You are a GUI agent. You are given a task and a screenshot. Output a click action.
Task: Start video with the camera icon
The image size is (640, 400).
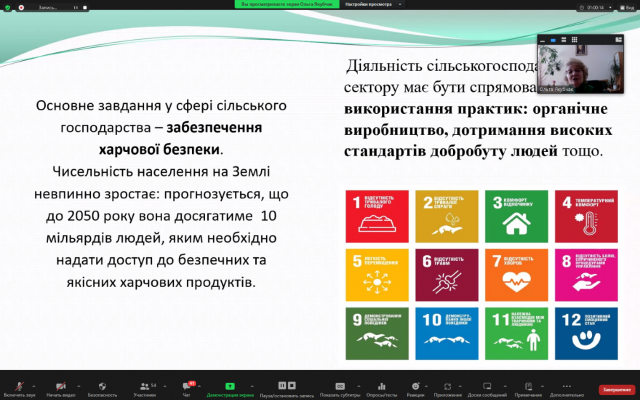61,386
